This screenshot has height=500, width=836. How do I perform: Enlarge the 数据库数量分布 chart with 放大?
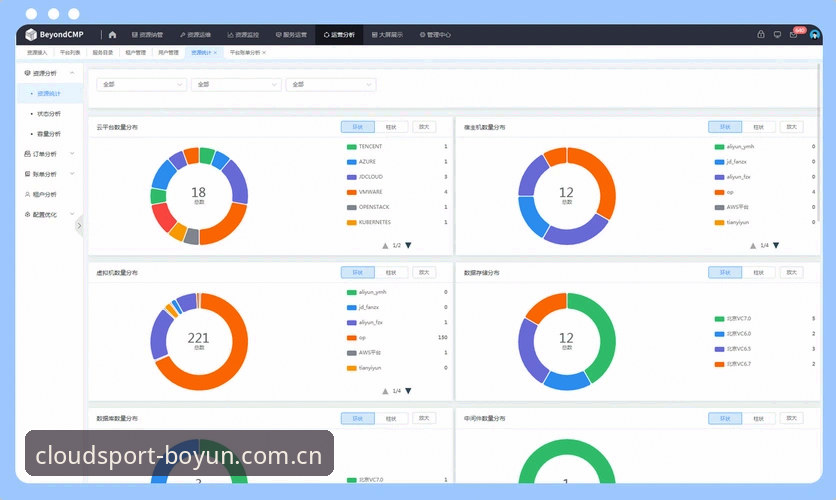[424, 418]
